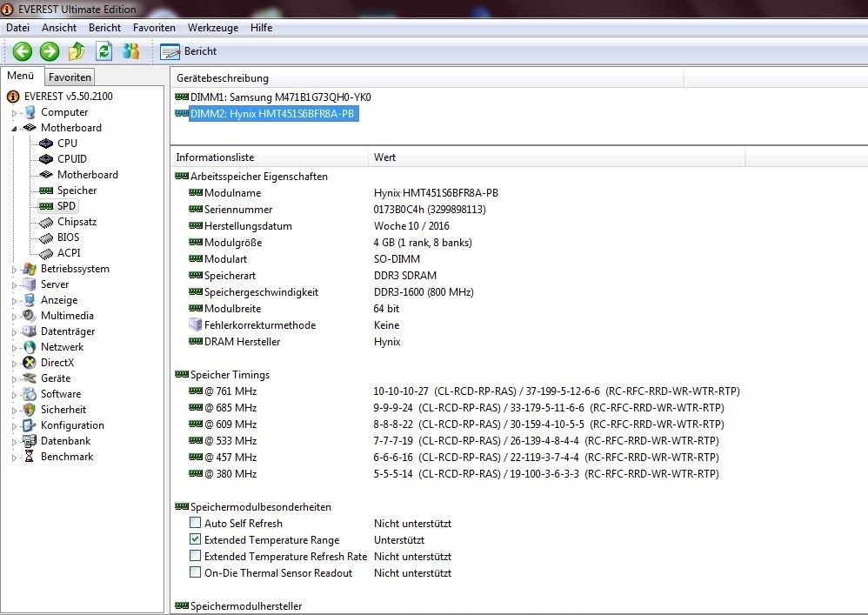Open the Ansicht menu
868x615 pixels.
[59, 28]
